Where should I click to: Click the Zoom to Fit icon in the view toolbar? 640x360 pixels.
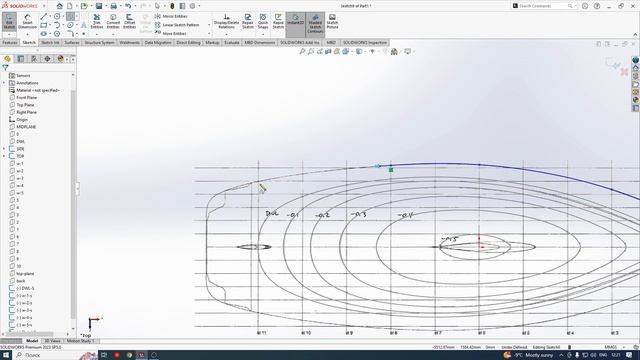[x=302, y=51]
